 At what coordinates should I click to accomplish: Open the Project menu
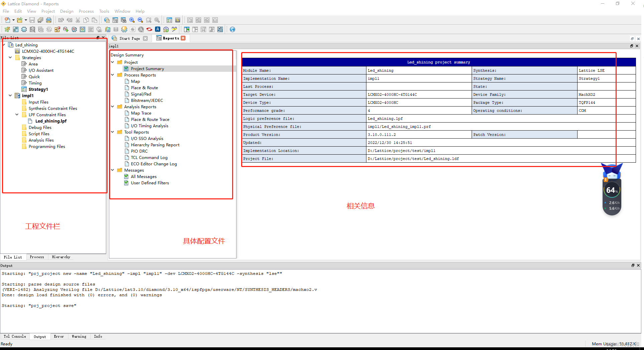(x=48, y=11)
